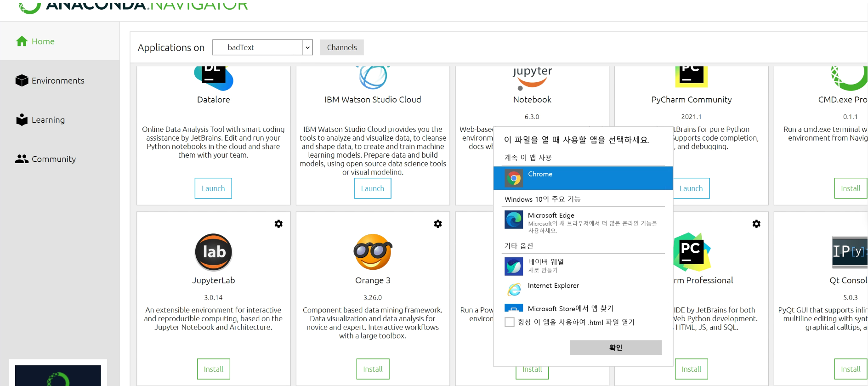Screen dimensions: 868x386
Task: Click Qt Console version 5.0.3
Action: (851, 297)
